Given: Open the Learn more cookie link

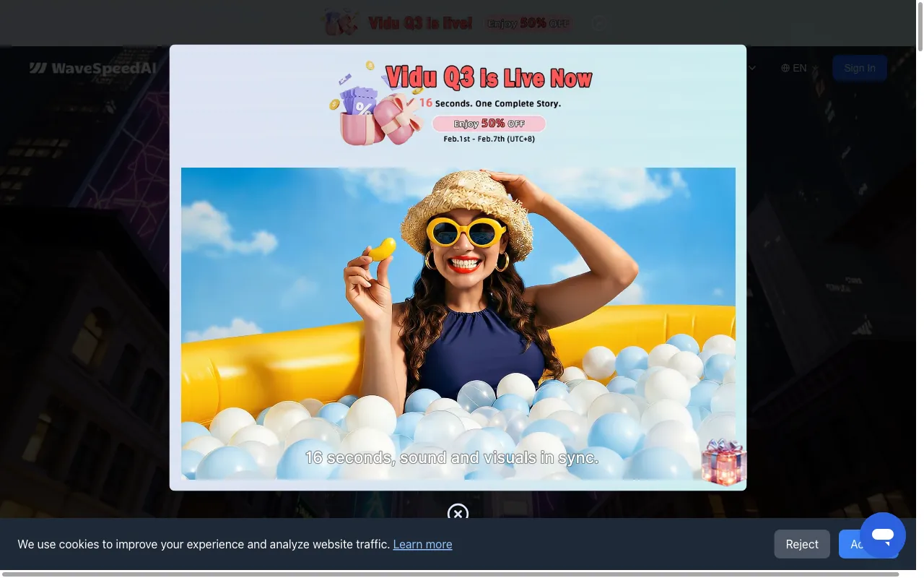Looking at the screenshot, I should coord(422,544).
